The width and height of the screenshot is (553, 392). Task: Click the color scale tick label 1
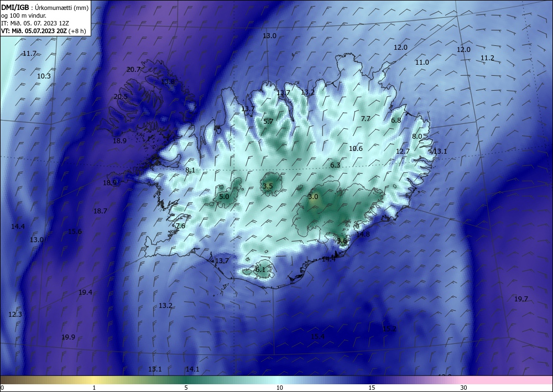pyautogui.click(x=94, y=388)
